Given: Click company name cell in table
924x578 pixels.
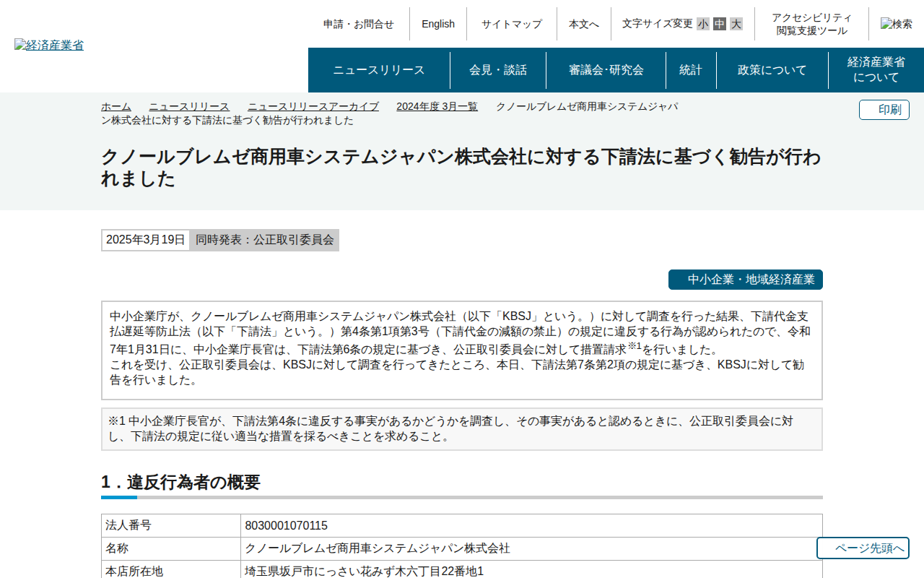Looking at the screenshot, I should [x=531, y=549].
